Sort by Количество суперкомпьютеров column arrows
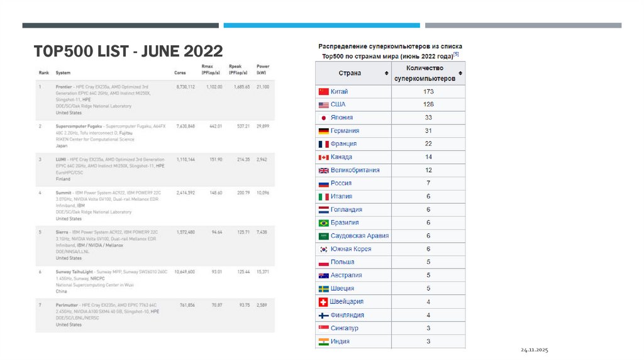 point(460,73)
